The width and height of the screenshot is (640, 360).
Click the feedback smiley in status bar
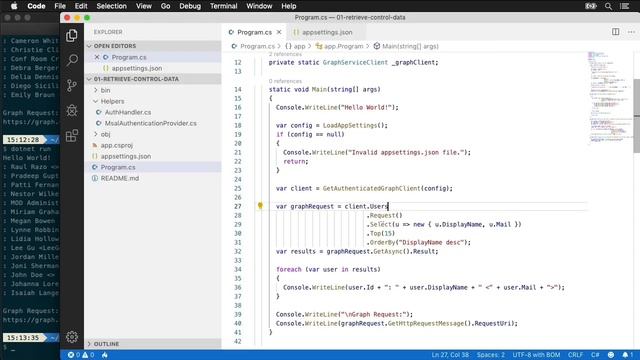(611, 355)
